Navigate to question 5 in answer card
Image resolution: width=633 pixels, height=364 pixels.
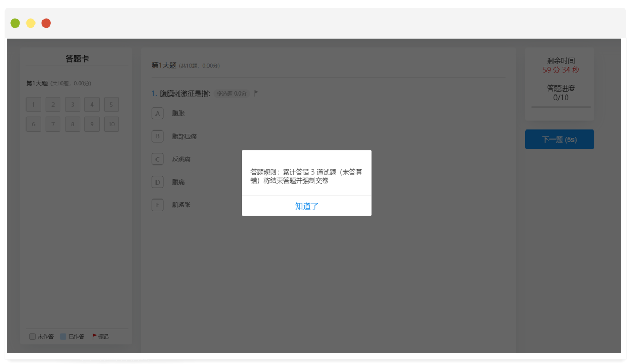pos(111,105)
